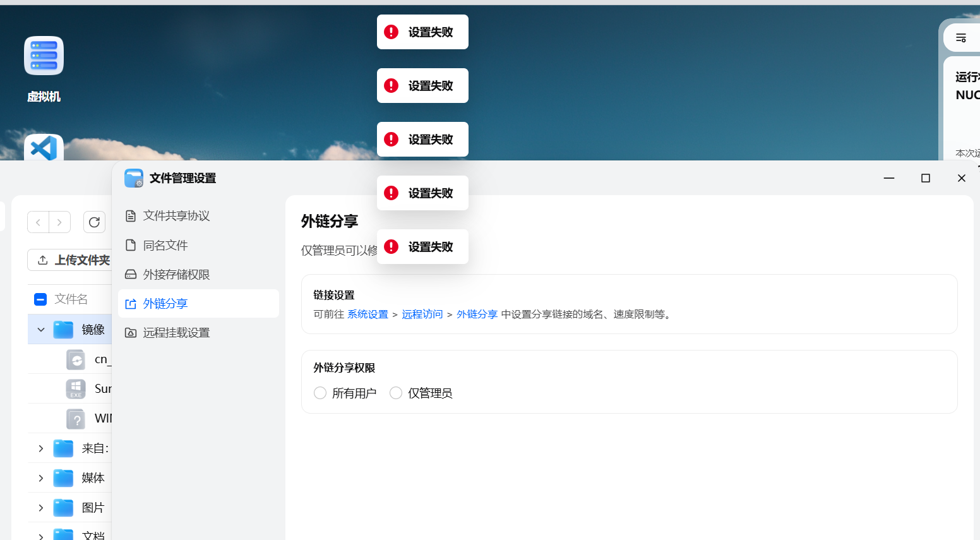The width and height of the screenshot is (980, 540).
Task: Follow the blue 外链分享 breadcrumb link
Action: 477,315
